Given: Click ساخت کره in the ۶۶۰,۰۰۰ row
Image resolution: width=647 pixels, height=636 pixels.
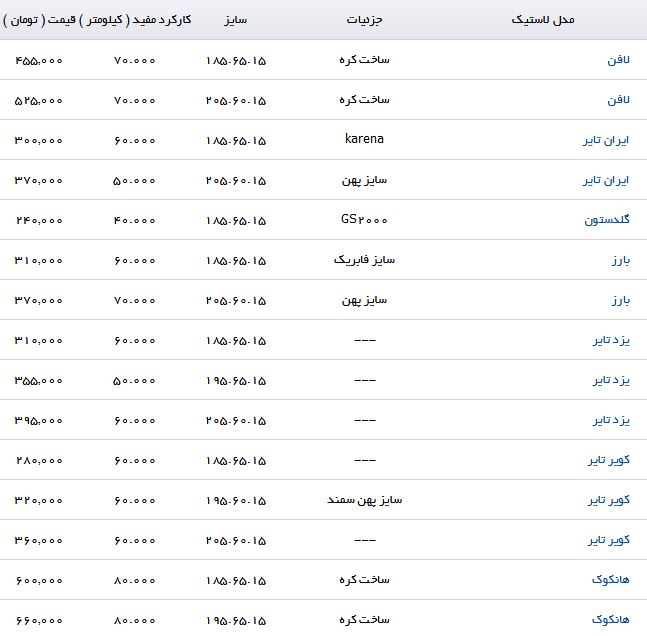Looking at the screenshot, I should coord(364,620).
